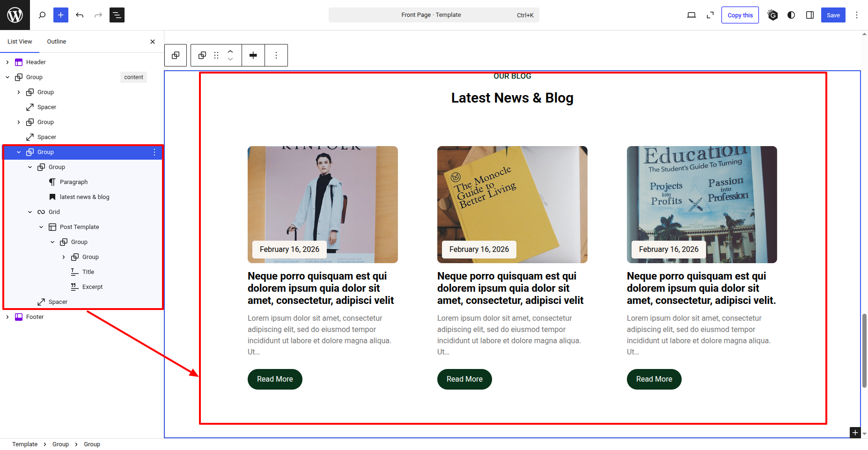Open the block inserter plus button

61,15
